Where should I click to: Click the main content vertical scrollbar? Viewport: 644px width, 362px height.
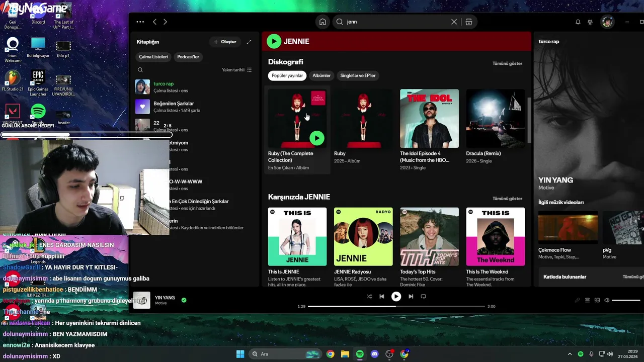(529, 120)
